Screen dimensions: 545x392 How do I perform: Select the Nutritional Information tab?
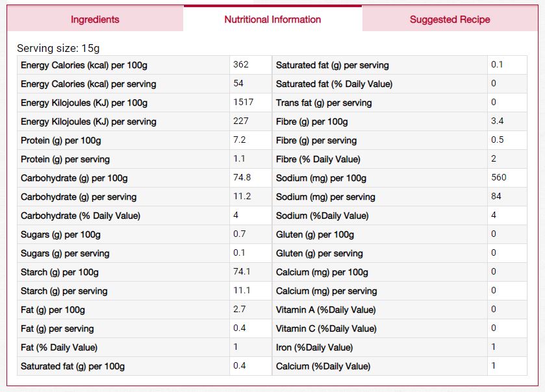pos(273,19)
